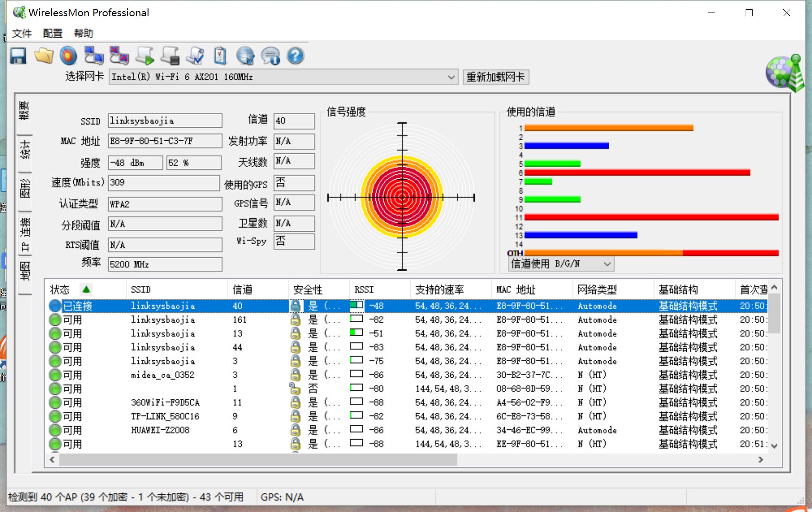Click scroll right arrow on horizontal scrollbar
Screen dimensions: 812x512
pos(760,460)
